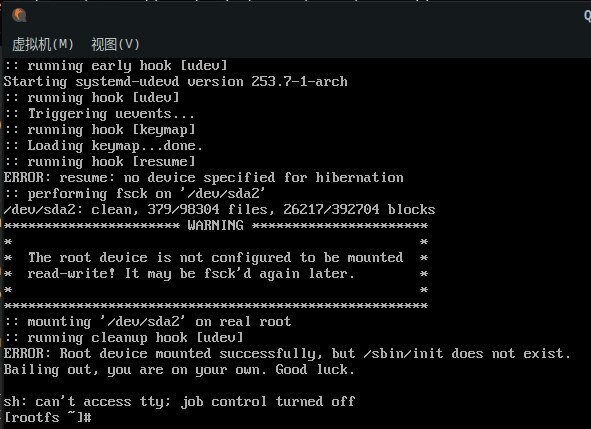Screen dimensions: 591x429
Task: Click the 'running hook [keymap]' line
Action: 100,130
